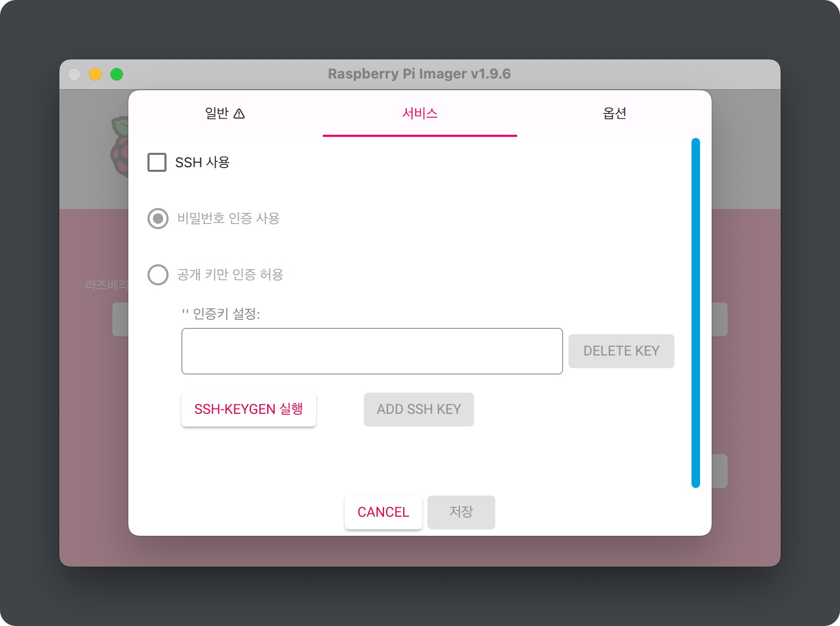
Task: Click the DELETE KEY button
Action: 621,351
